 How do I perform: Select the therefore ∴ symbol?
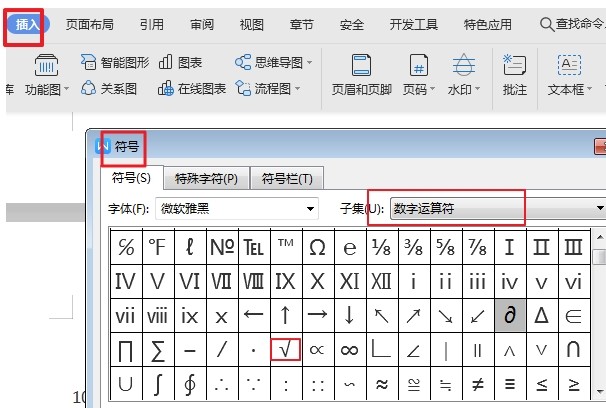222,383
